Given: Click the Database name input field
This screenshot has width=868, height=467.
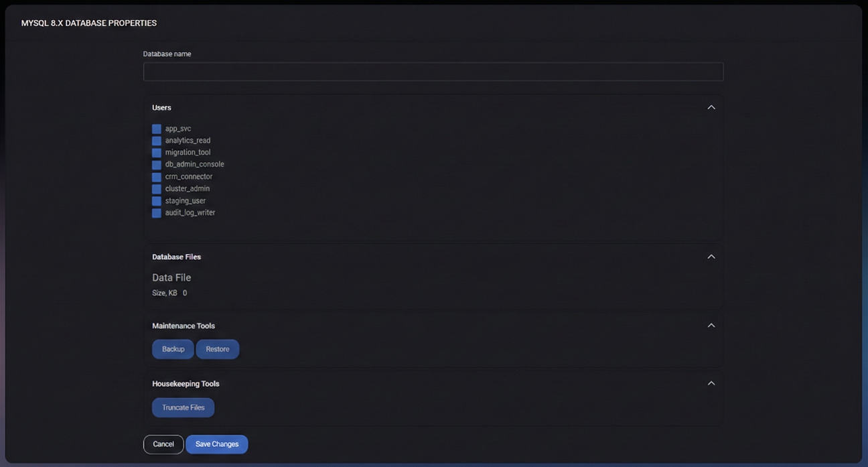Looking at the screenshot, I should tap(433, 72).
